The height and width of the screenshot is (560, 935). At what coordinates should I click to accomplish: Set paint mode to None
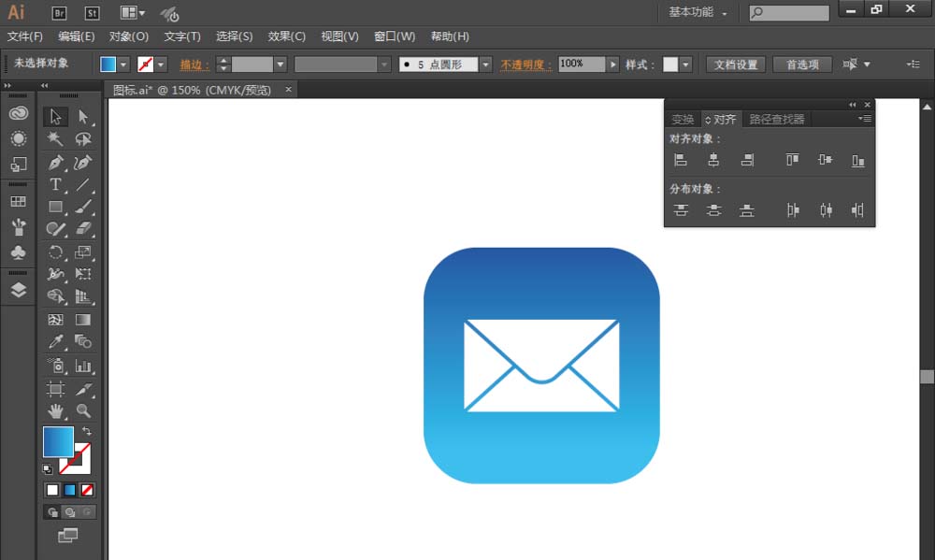(87, 490)
